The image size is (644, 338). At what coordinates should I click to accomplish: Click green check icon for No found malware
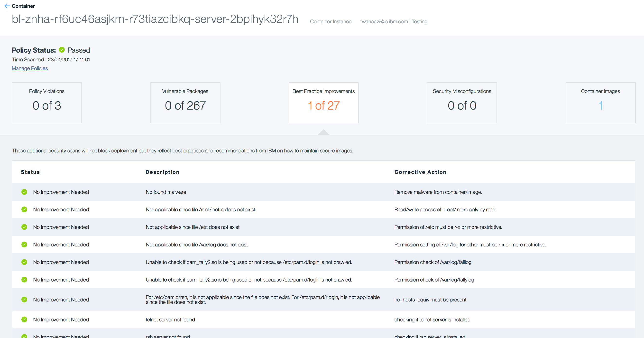[24, 192]
